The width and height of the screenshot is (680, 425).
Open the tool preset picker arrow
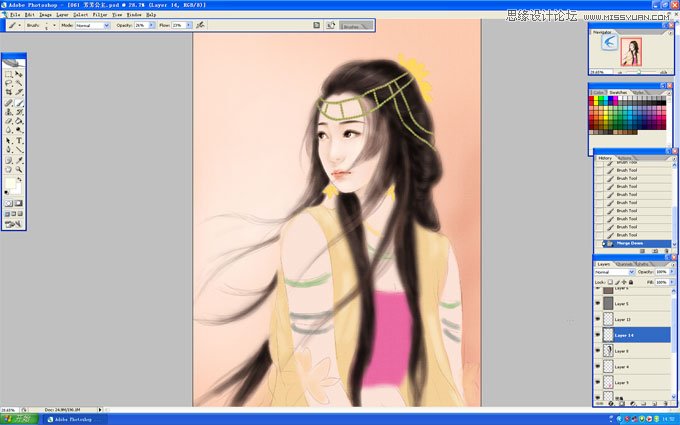pyautogui.click(x=20, y=25)
